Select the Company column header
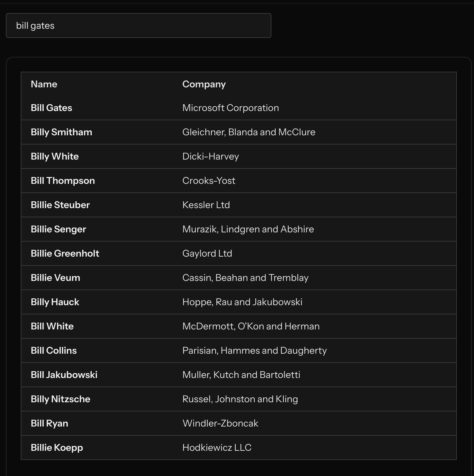This screenshot has width=474, height=476. (x=204, y=84)
